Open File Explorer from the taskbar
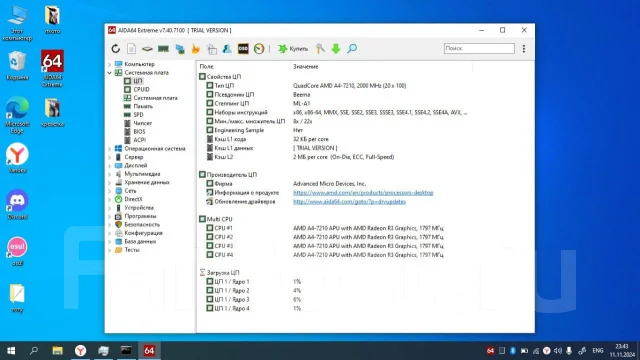Screen dimensions: 640x360 coord(58,351)
